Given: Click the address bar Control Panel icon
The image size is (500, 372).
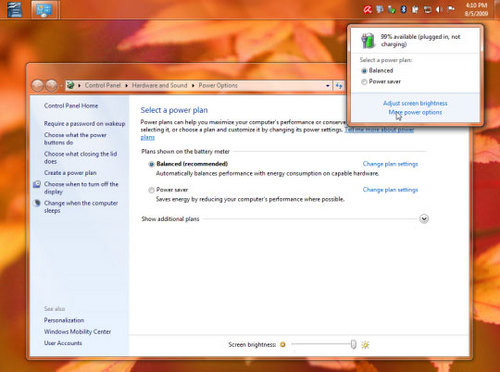Looking at the screenshot, I should click(70, 85).
